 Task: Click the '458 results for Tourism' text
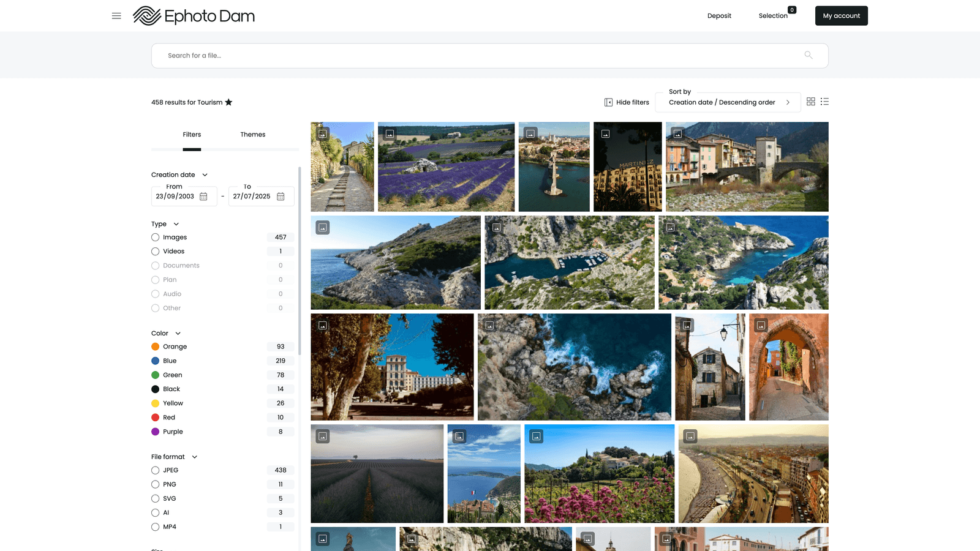(187, 102)
